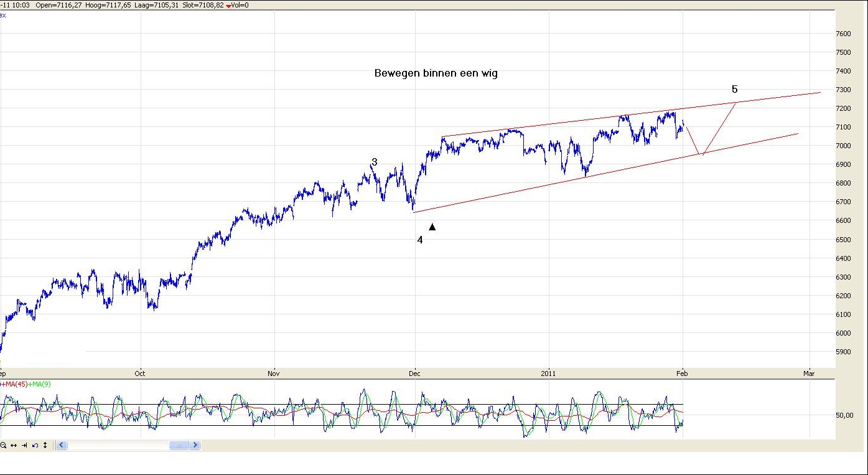Click the 2011 date axis label
This screenshot has width=868, height=475.
pos(548,374)
